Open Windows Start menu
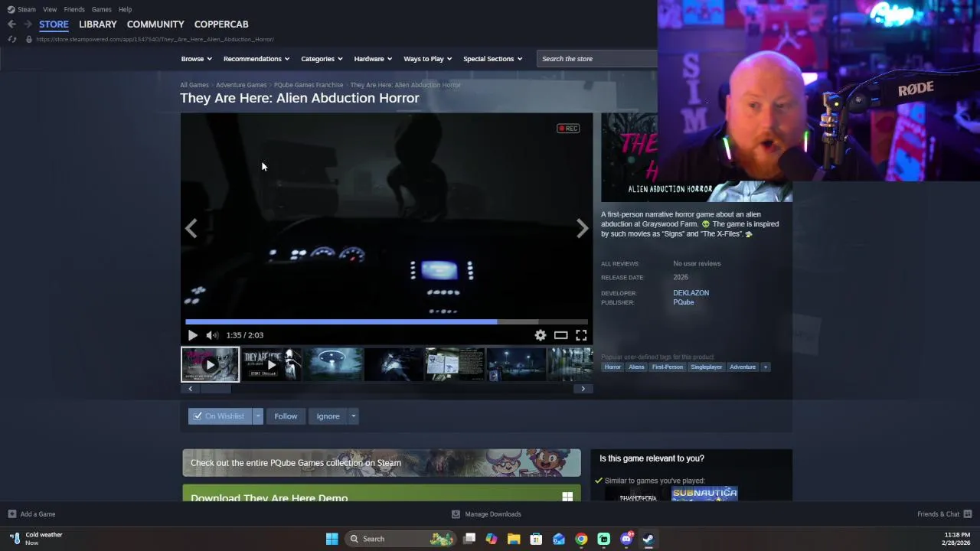980x551 pixels. (x=332, y=539)
